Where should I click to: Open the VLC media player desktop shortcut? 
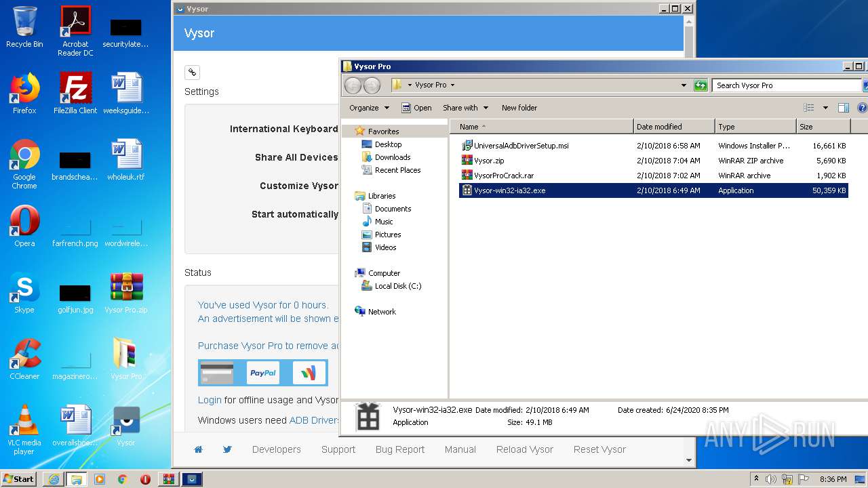[x=24, y=430]
